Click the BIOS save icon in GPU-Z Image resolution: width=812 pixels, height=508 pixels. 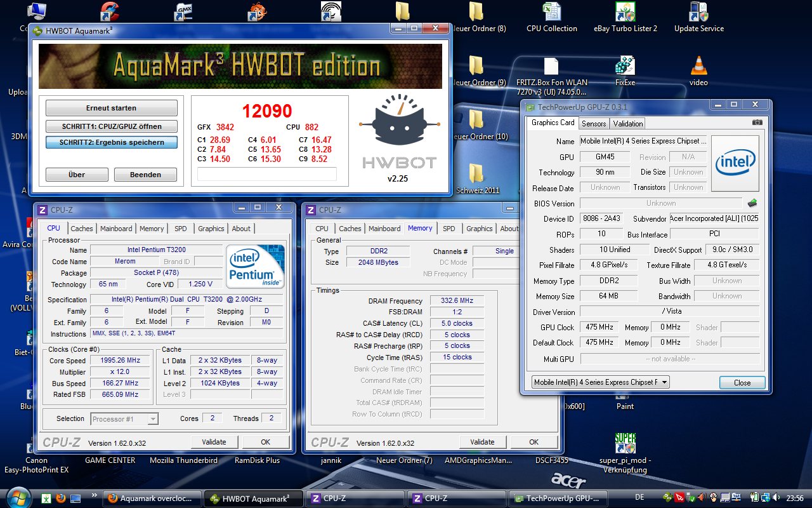pyautogui.click(x=752, y=203)
